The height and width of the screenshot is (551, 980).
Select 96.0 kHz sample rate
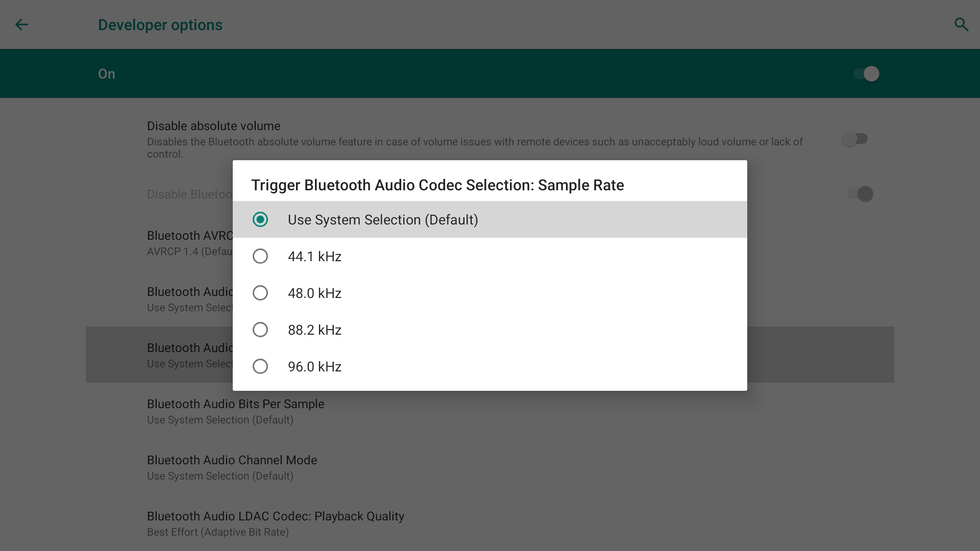click(x=260, y=366)
